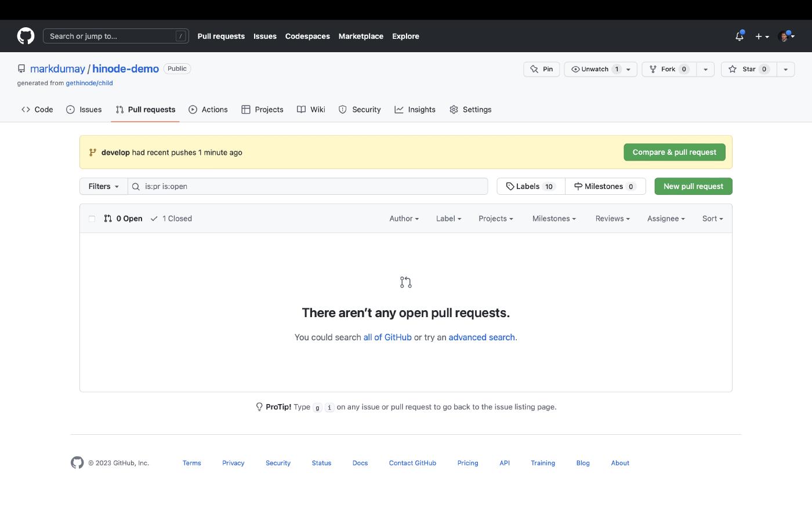The image size is (812, 527).
Task: Open the markdumay owner link
Action: click(x=57, y=68)
